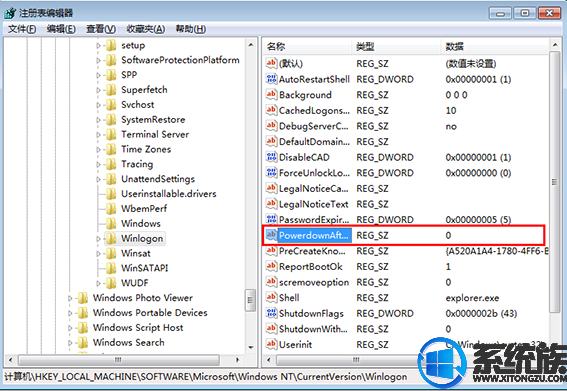The width and height of the screenshot is (567, 391).
Task: Expand Windows Photo Viewer key
Action: 70,298
